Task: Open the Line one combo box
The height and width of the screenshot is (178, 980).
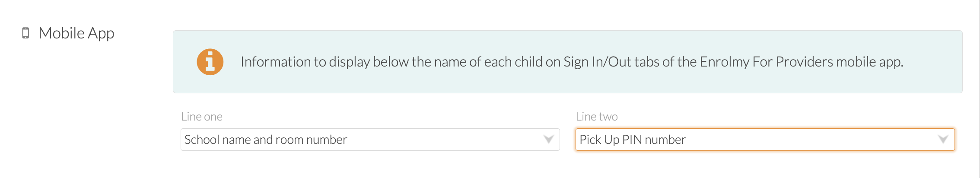Action: [370, 140]
